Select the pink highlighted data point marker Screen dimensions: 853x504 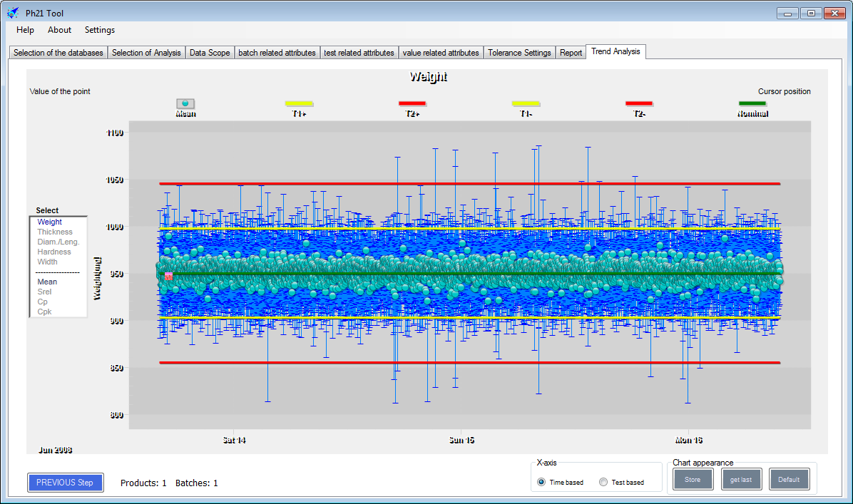tap(169, 276)
